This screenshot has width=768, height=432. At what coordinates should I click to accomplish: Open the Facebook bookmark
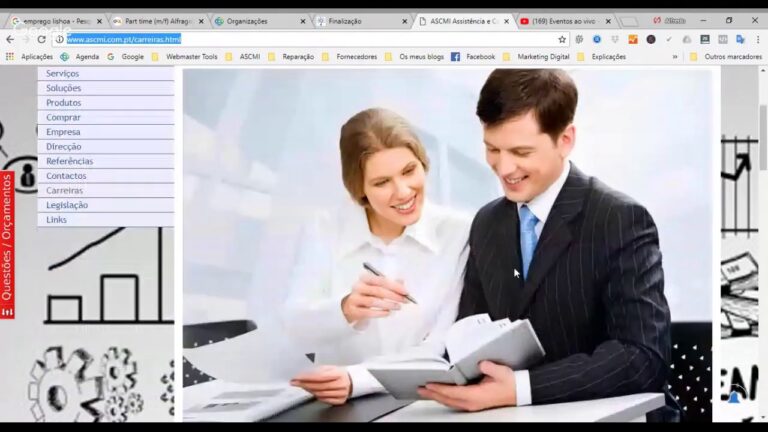[x=473, y=57]
